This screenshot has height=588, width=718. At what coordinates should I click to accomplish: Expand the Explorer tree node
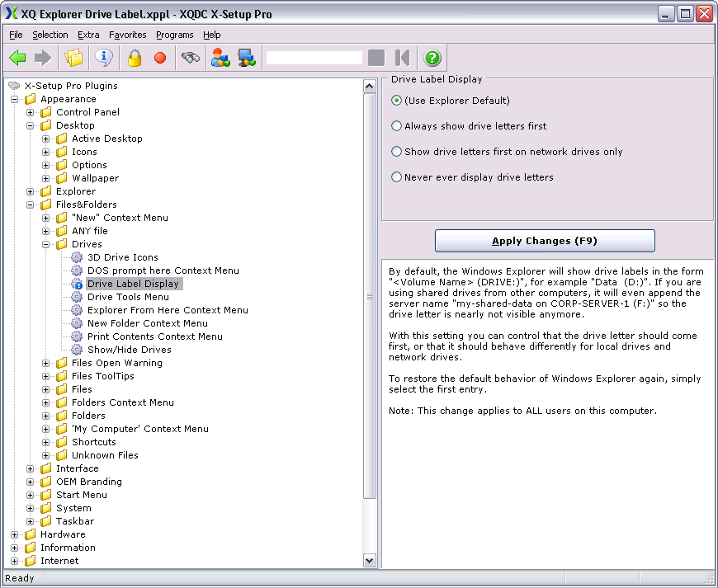(x=31, y=191)
